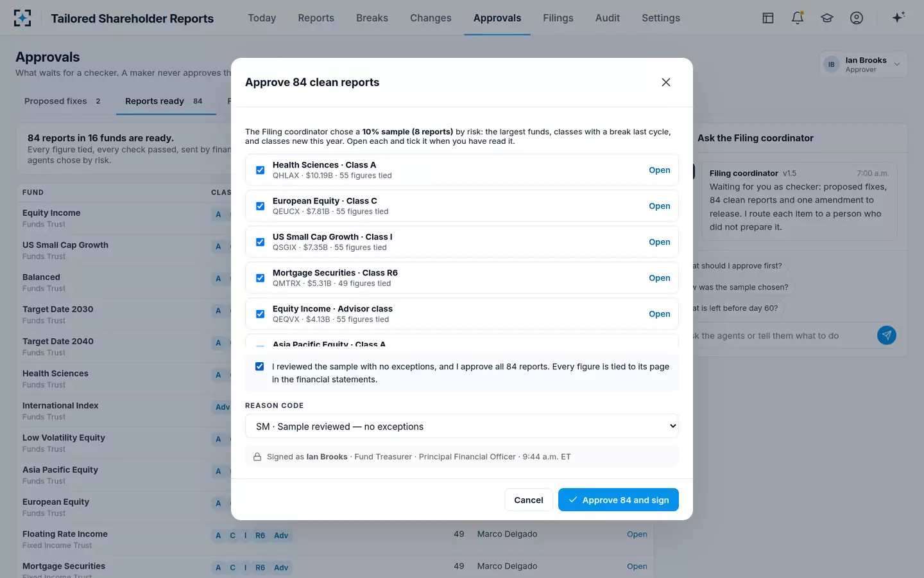This screenshot has width=924, height=578.
Task: Click the graduation cap learning icon
Action: tap(827, 18)
